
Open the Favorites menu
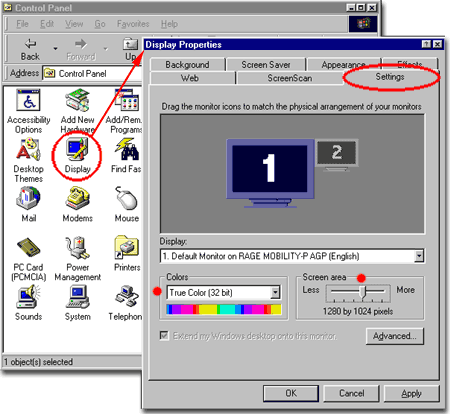coord(133,24)
